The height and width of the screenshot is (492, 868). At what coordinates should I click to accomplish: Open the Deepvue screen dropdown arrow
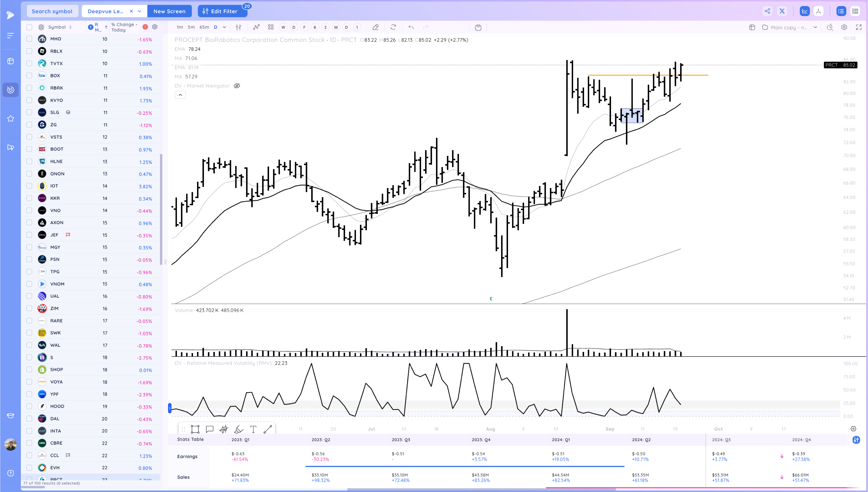click(140, 11)
